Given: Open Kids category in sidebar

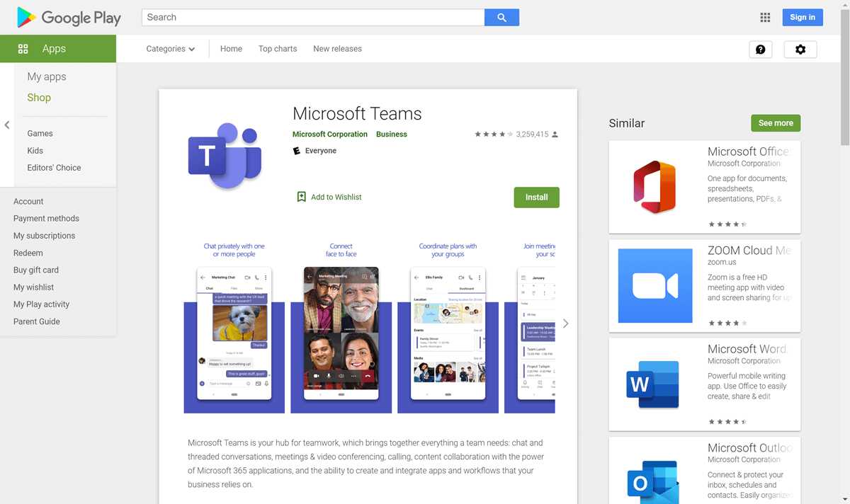Looking at the screenshot, I should (x=35, y=150).
